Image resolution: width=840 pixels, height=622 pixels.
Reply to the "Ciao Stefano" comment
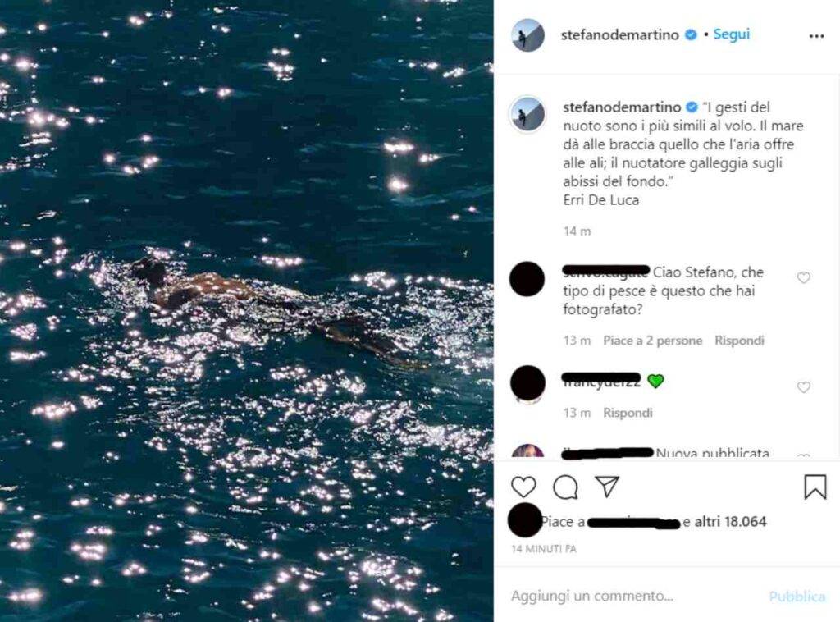point(739,341)
